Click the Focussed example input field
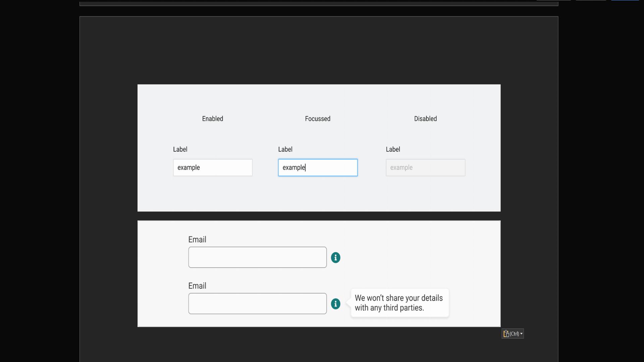 pos(318,168)
